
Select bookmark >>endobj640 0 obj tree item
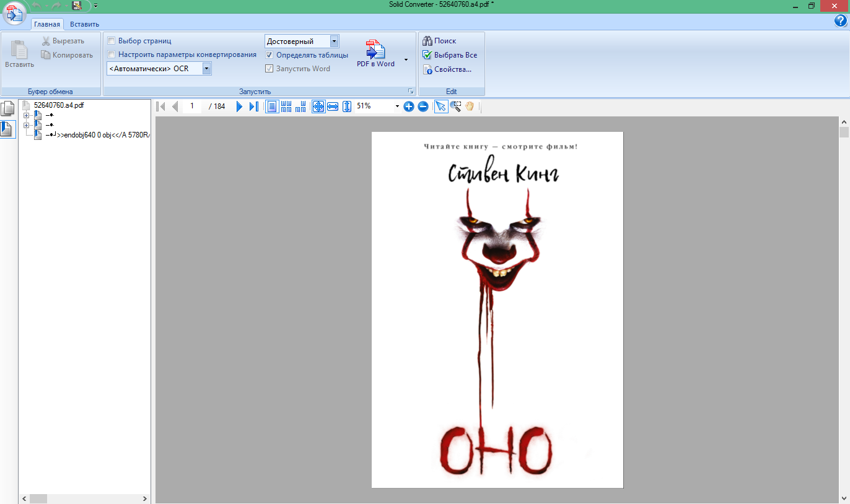[x=98, y=135]
